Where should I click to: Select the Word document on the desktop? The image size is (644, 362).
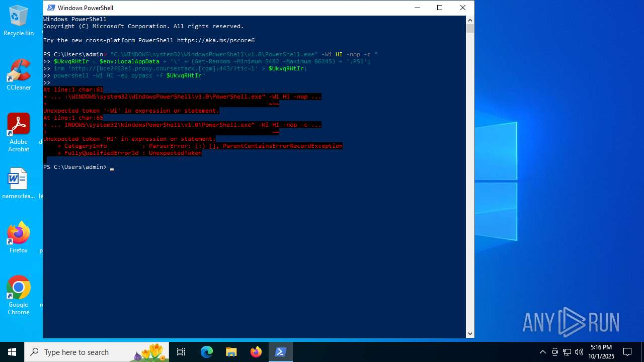click(19, 183)
